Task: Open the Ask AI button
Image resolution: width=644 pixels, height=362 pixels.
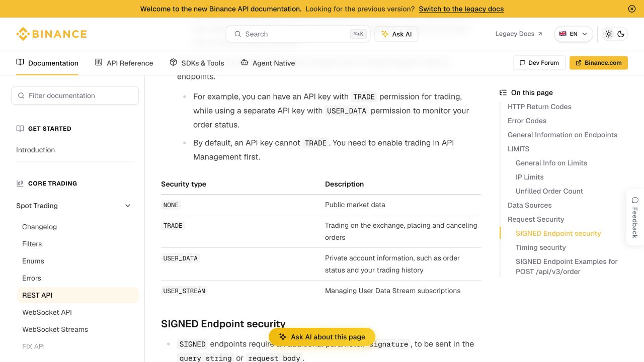Action: click(396, 34)
